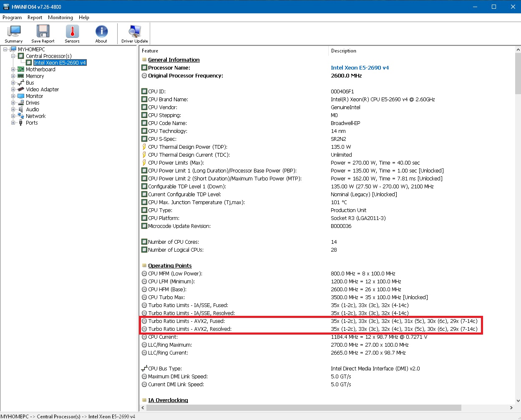
Task: Click the Video Adapter card icon
Action: click(21, 90)
